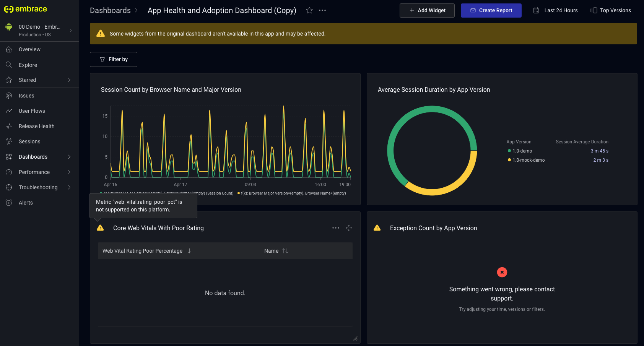644x346 pixels.
Task: Toggle sort order on Name column
Action: pyautogui.click(x=285, y=251)
